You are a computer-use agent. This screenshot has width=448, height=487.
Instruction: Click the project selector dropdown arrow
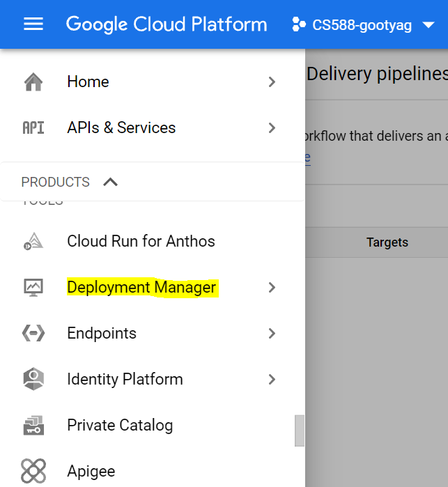[428, 25]
